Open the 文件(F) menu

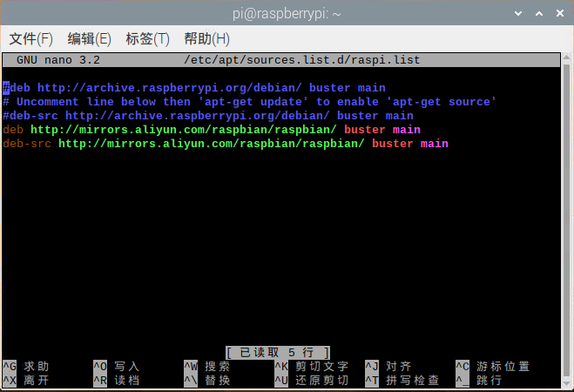tap(30, 39)
